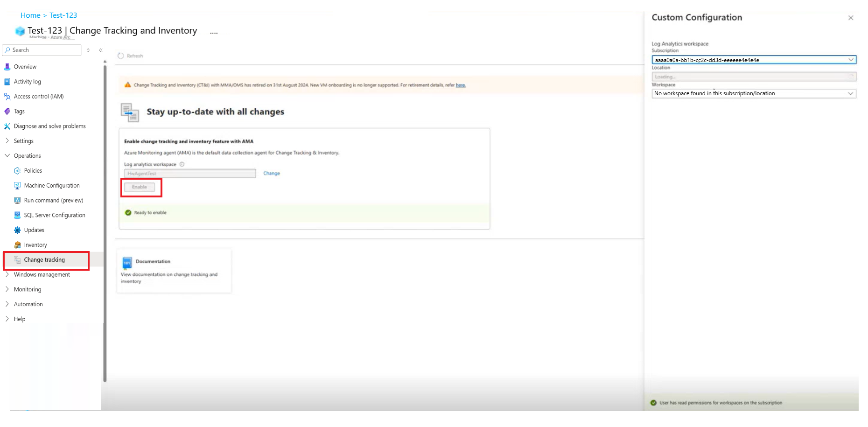Click the Log analytics workspace info icon
Viewport: 868px width, 427px height.
click(182, 164)
